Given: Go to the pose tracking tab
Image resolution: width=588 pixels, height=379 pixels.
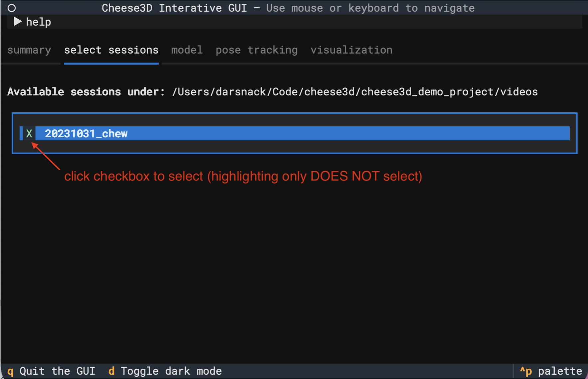Looking at the screenshot, I should 256,50.
